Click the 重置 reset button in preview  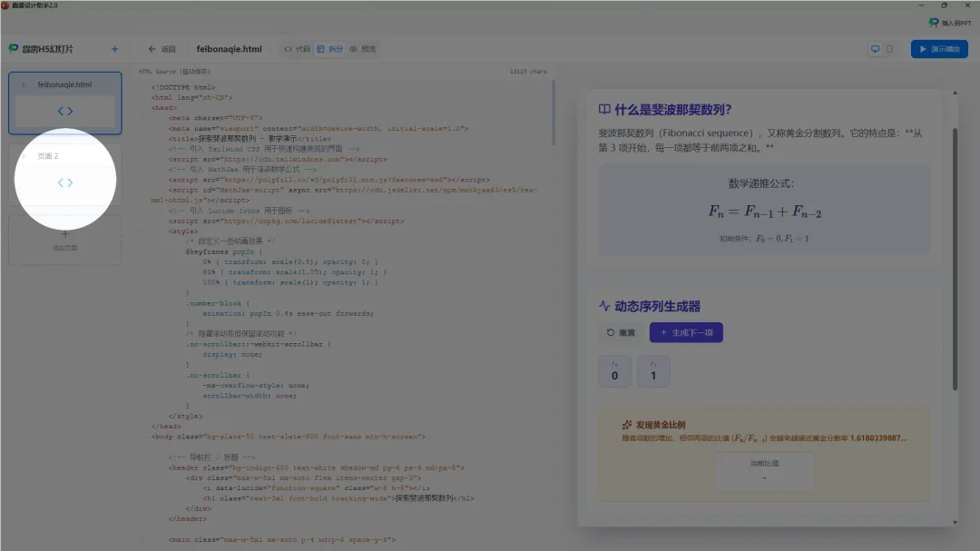click(x=621, y=333)
